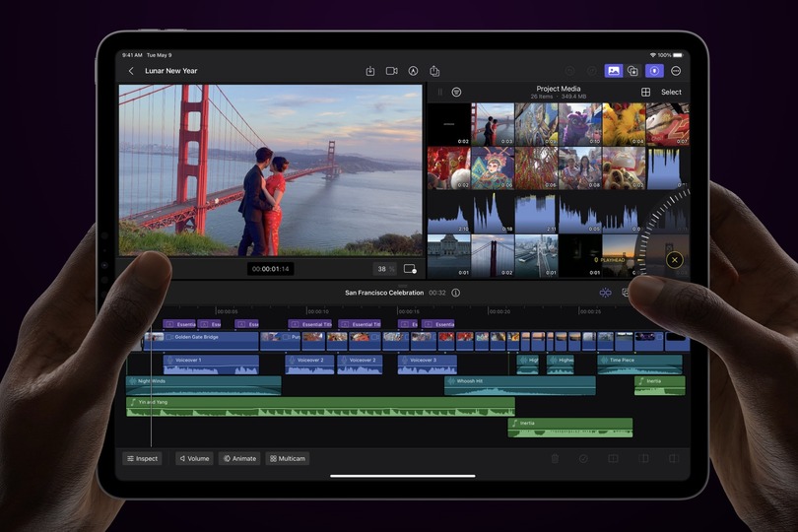Click the 00:00:10 ruler mark
The height and width of the screenshot is (532, 798).
(317, 311)
